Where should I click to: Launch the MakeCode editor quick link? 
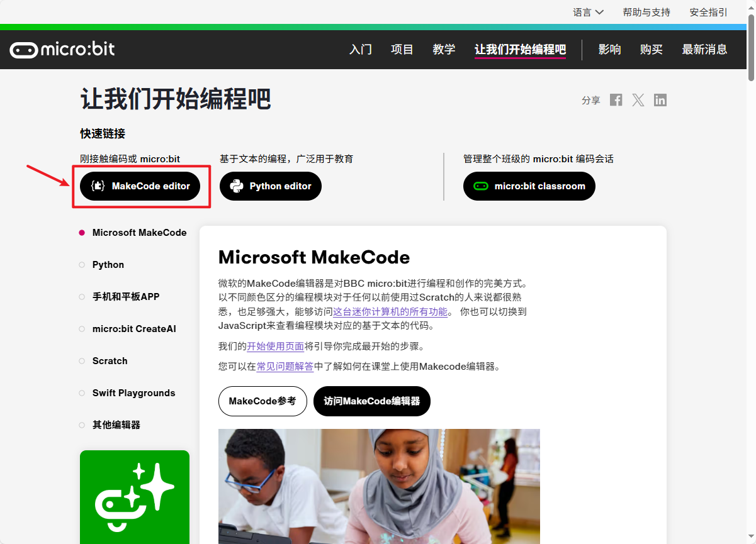coord(140,186)
